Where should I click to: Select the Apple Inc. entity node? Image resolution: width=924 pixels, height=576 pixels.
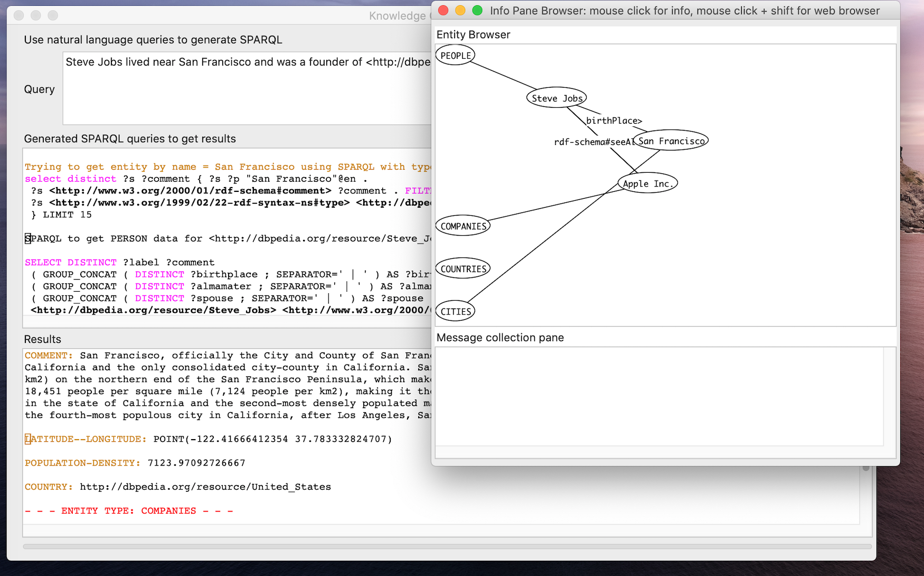(647, 183)
